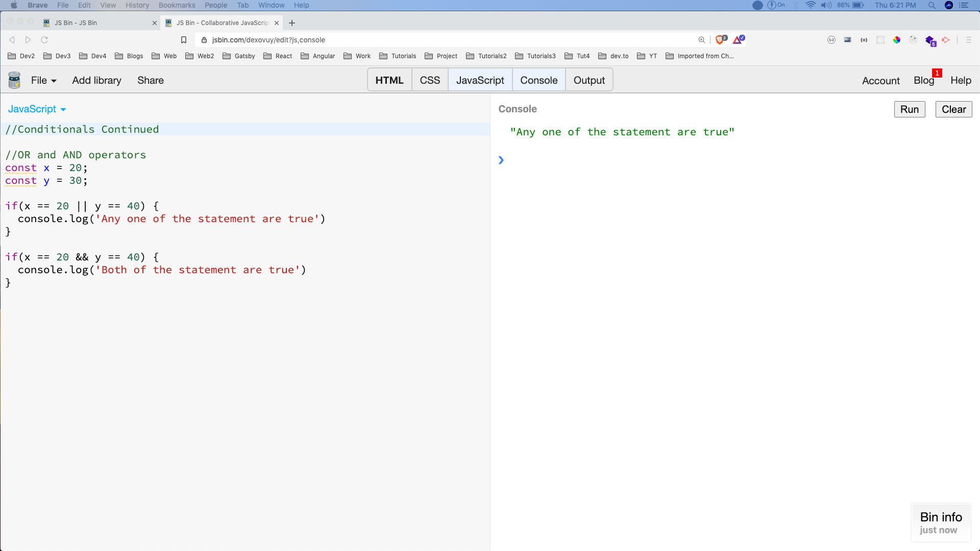The image size is (980, 551).
Task: Open the Blogs bookmarks folder
Action: [x=129, y=56]
